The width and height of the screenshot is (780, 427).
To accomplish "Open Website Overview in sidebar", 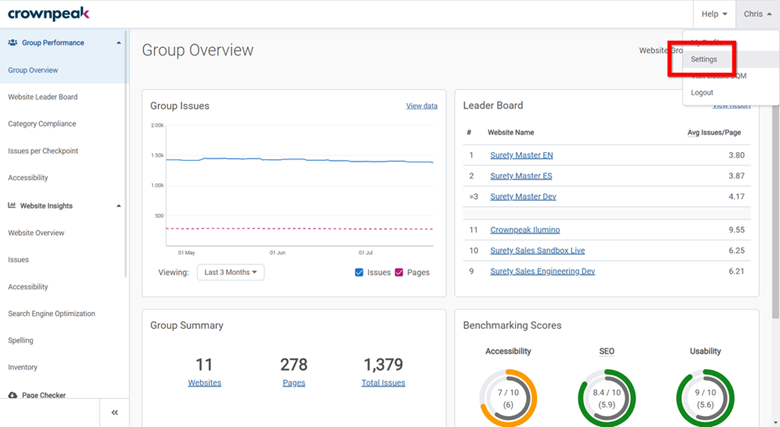I will 36,233.
